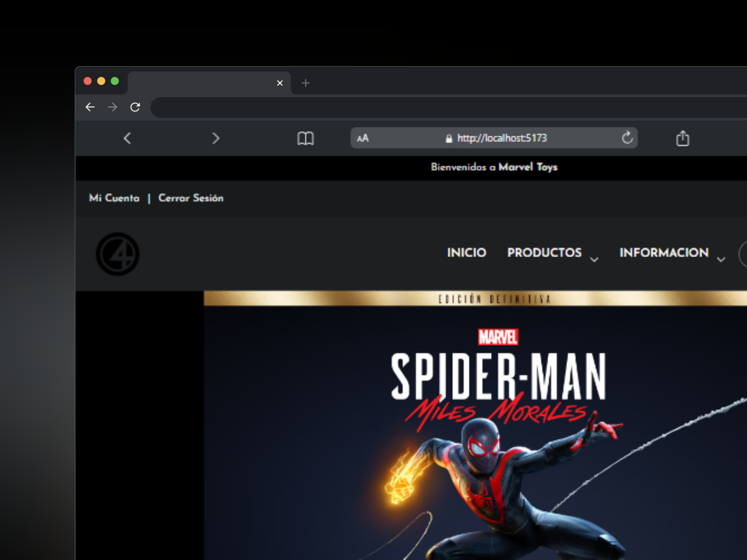Click the AA reader text-size button

coord(363,138)
